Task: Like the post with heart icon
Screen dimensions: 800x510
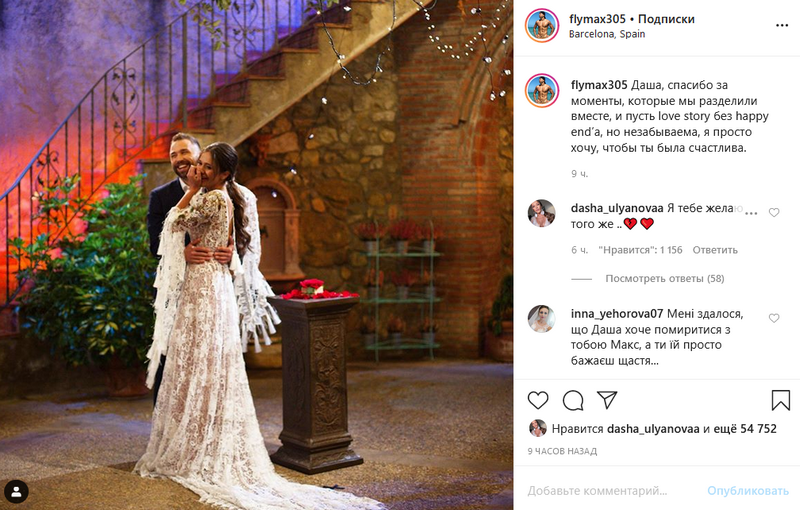Action: click(x=538, y=400)
